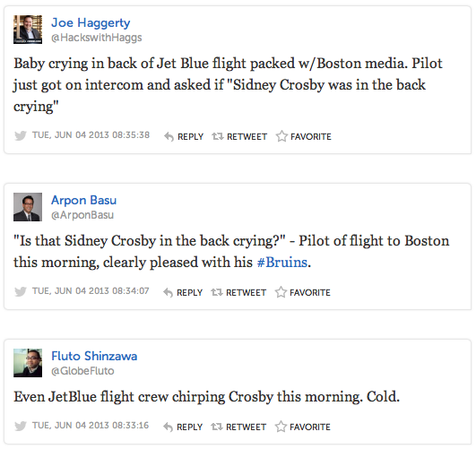
Task: Click the Twitter bird icon on Joe Haggerty's tweet
Action: (21, 135)
